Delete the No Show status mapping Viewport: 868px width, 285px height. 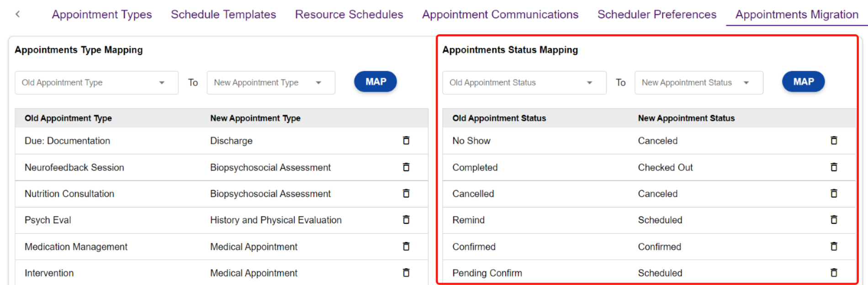pos(833,141)
